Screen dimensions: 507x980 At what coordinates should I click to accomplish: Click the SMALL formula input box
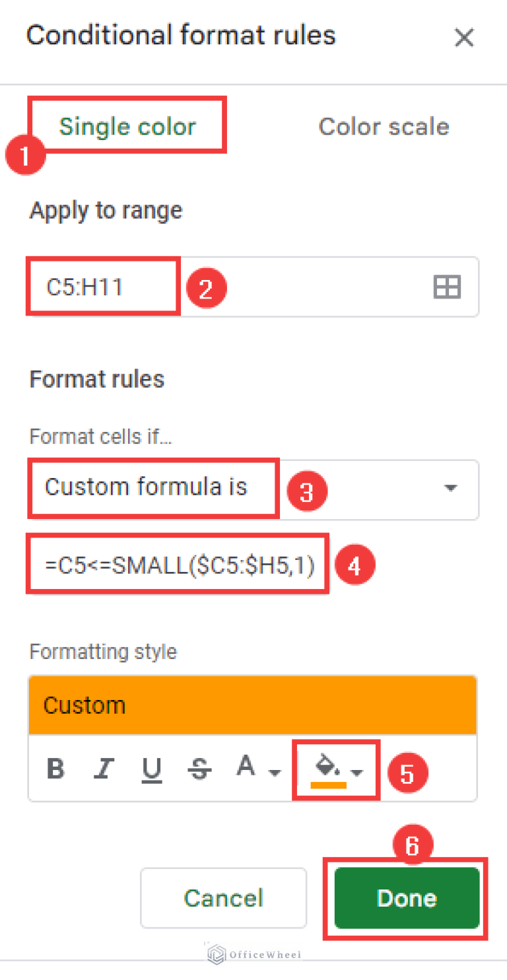pos(178,565)
